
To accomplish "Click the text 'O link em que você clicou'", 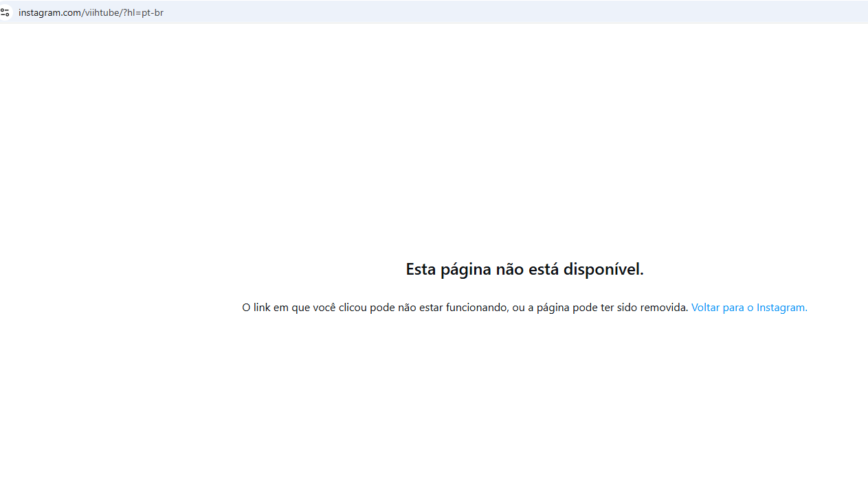I will click(x=304, y=308).
